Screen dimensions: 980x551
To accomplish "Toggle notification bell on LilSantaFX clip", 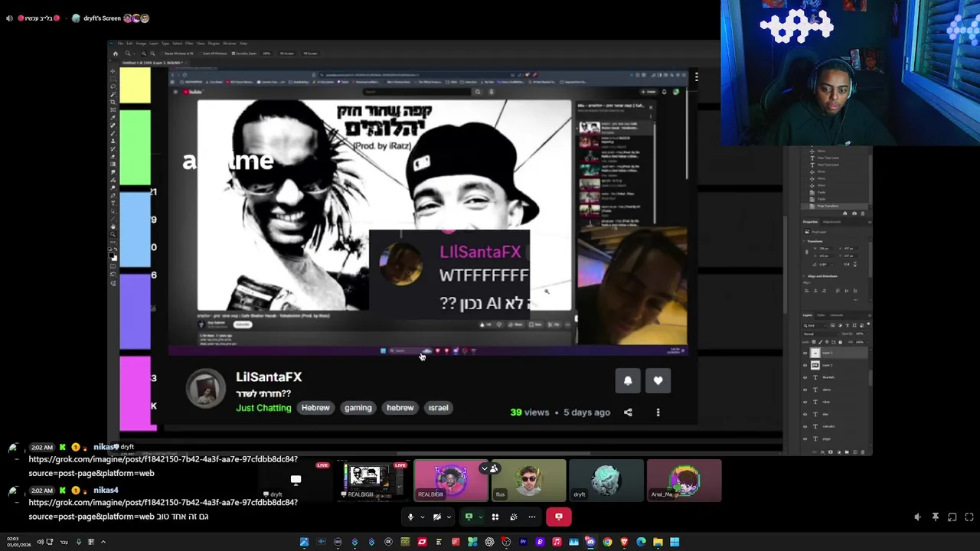I will point(628,380).
